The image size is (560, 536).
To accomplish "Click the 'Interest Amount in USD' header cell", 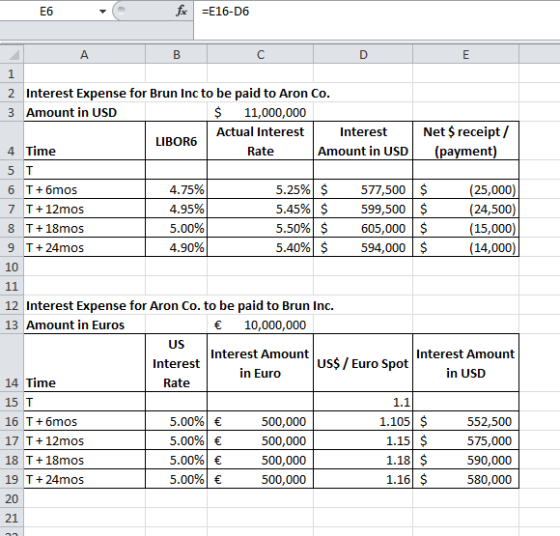I will [x=363, y=141].
